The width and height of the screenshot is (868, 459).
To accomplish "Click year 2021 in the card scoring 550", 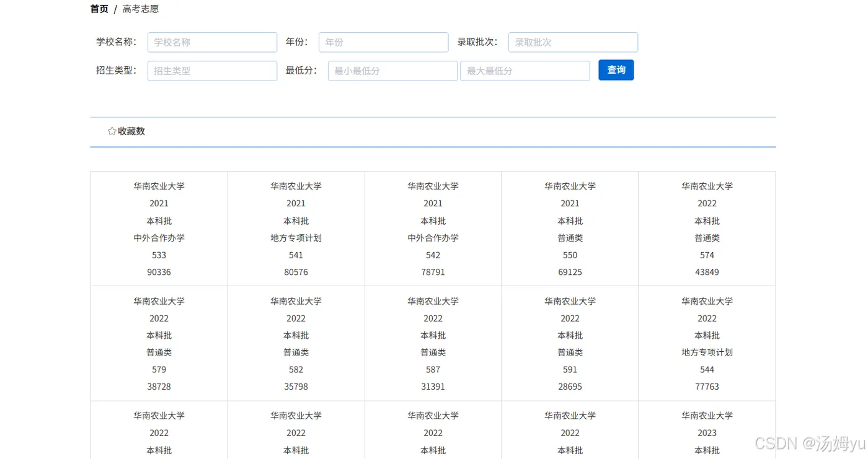I will click(x=570, y=203).
